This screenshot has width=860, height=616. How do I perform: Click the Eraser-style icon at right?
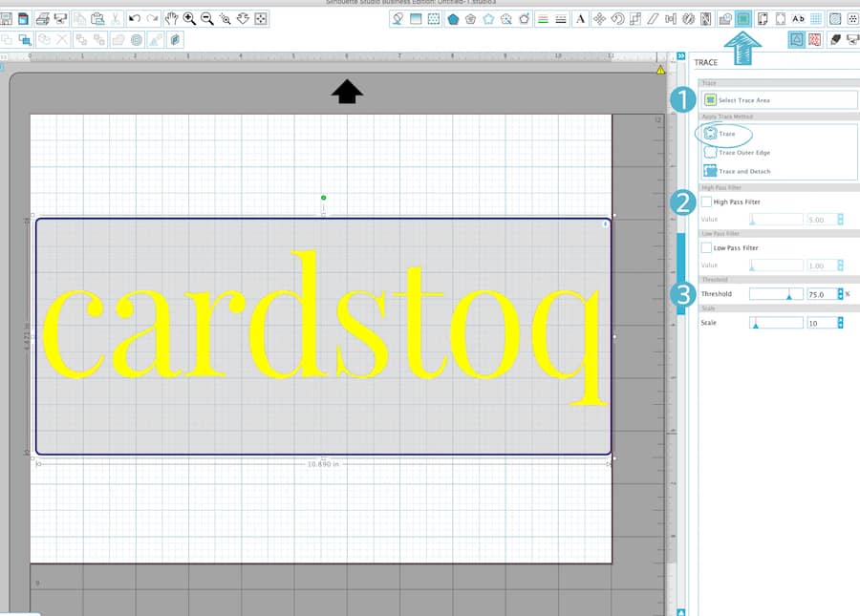pos(835,39)
